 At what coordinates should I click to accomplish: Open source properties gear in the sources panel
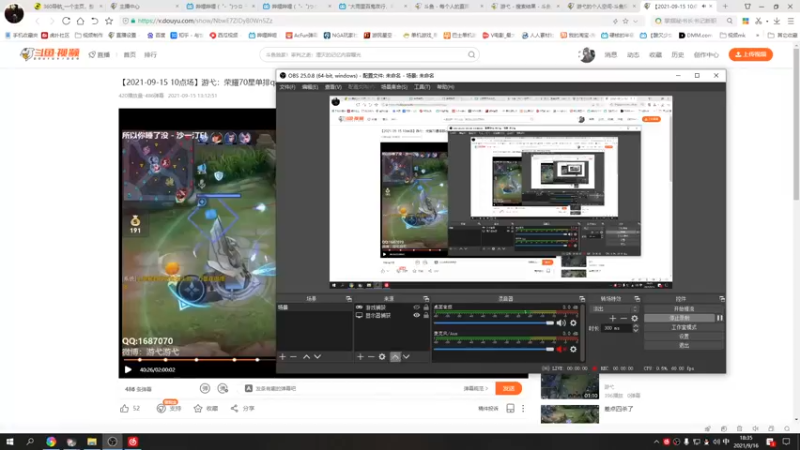(382, 357)
